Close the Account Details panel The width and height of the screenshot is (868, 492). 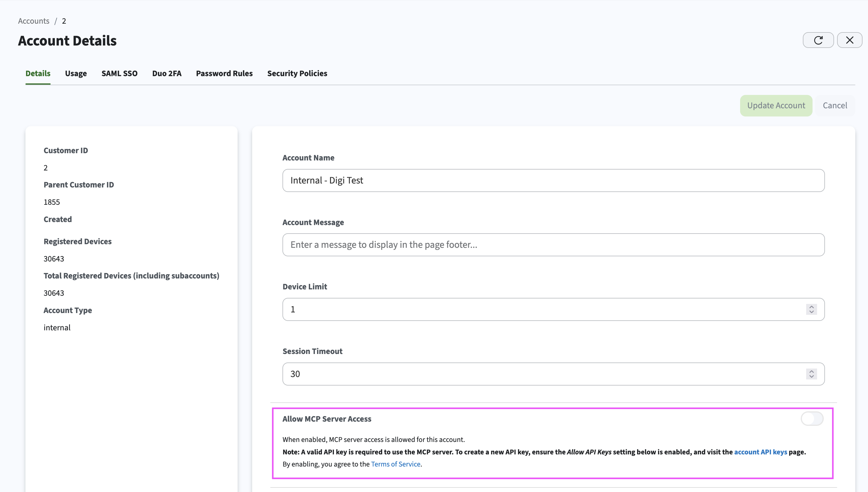pos(850,40)
